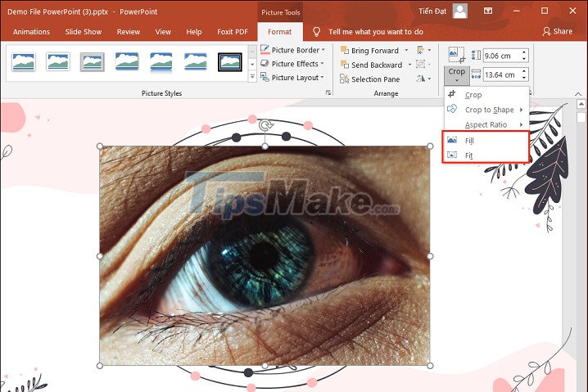Apply the second picture style with white frame
The width and height of the screenshot is (588, 392).
[58, 61]
